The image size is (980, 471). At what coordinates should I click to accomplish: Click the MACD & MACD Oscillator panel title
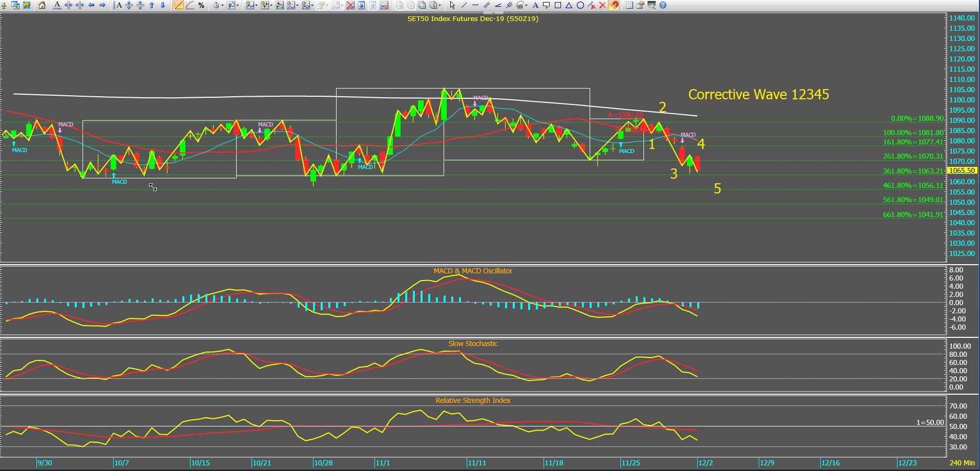click(472, 271)
